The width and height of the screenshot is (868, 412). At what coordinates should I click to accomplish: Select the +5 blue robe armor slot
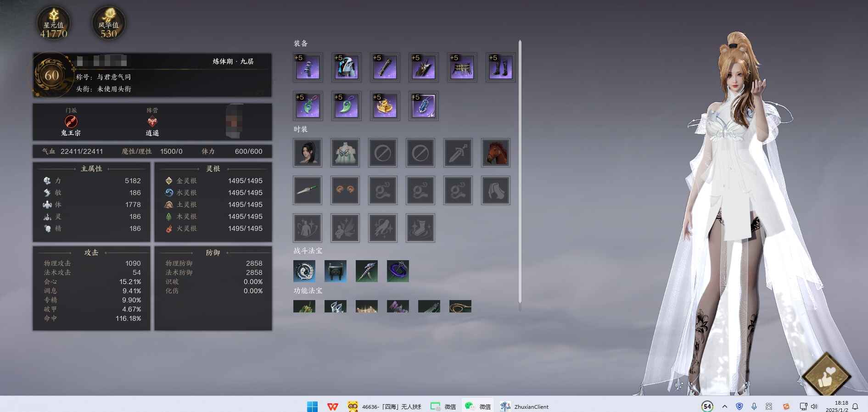pos(347,67)
